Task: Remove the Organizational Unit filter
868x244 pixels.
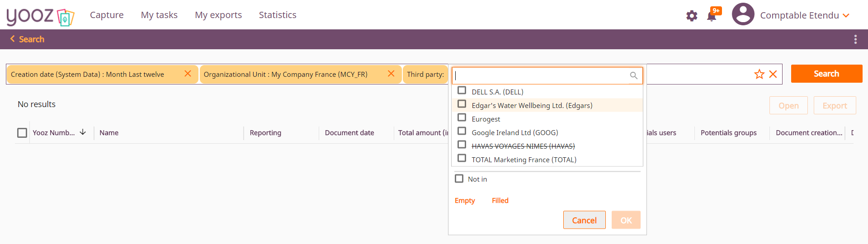Action: click(391, 74)
